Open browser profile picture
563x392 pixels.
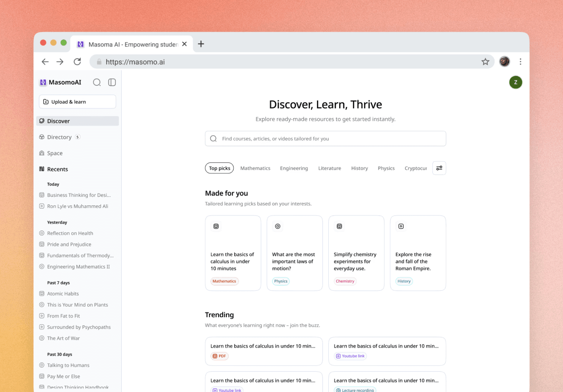[x=504, y=61]
